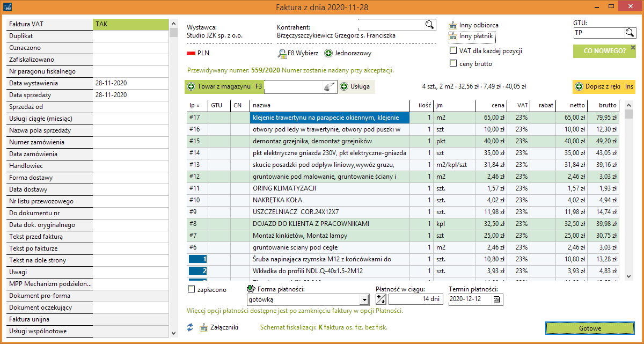Select the Duplikat property row

[x=86, y=36]
